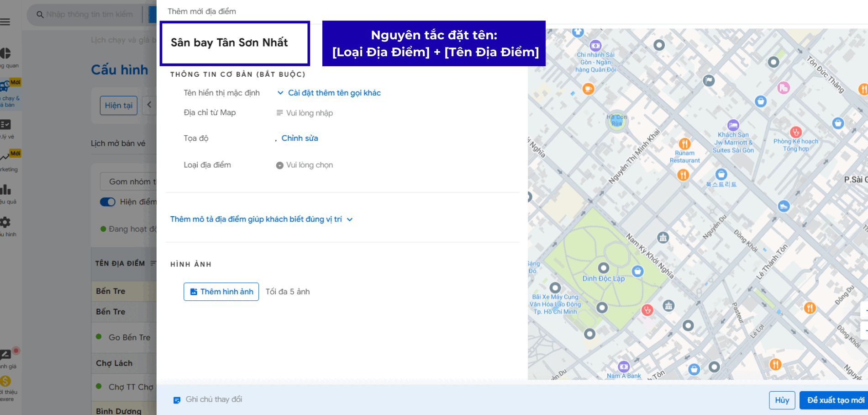
Task: Open the Gom nhóm dropdown
Action: (x=128, y=181)
